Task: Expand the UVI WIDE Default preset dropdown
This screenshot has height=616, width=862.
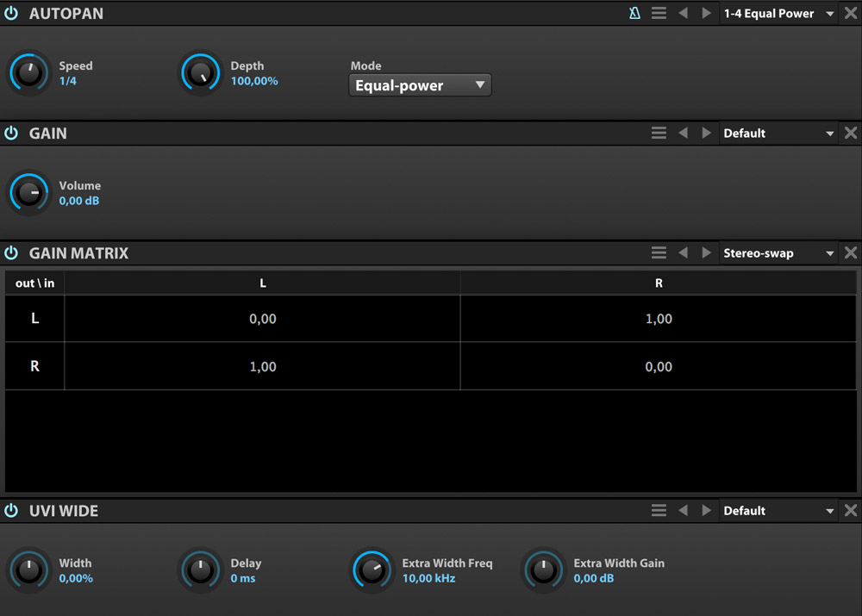Action: [x=779, y=511]
